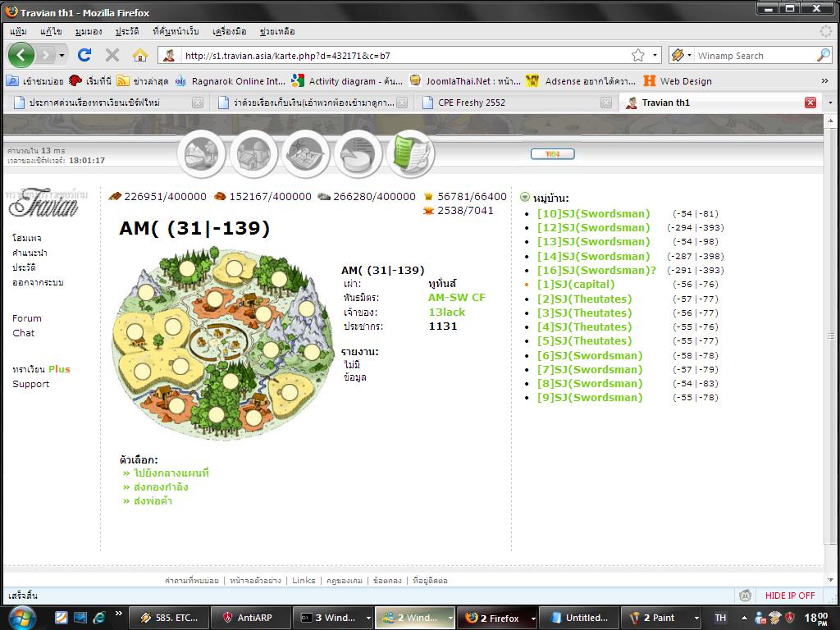This screenshot has height=630, width=840.
Task: Open the ประวัติ (History) menu
Action: 127,31
